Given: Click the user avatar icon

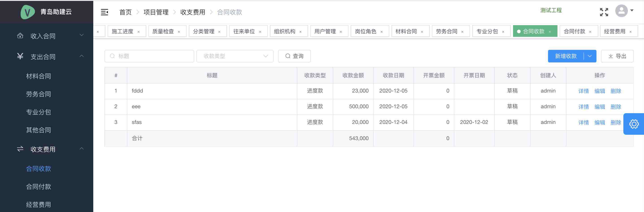Looking at the screenshot, I should click(621, 11).
